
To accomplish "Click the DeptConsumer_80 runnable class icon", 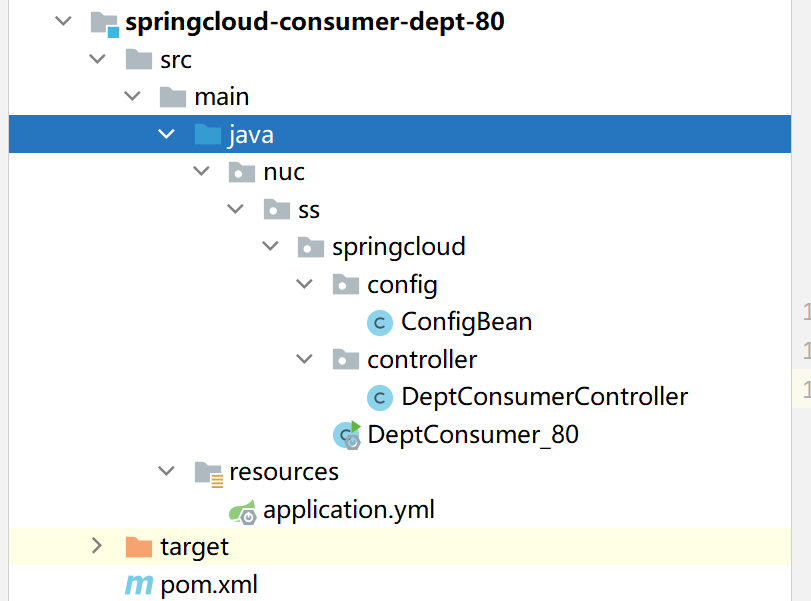I will pyautogui.click(x=347, y=435).
